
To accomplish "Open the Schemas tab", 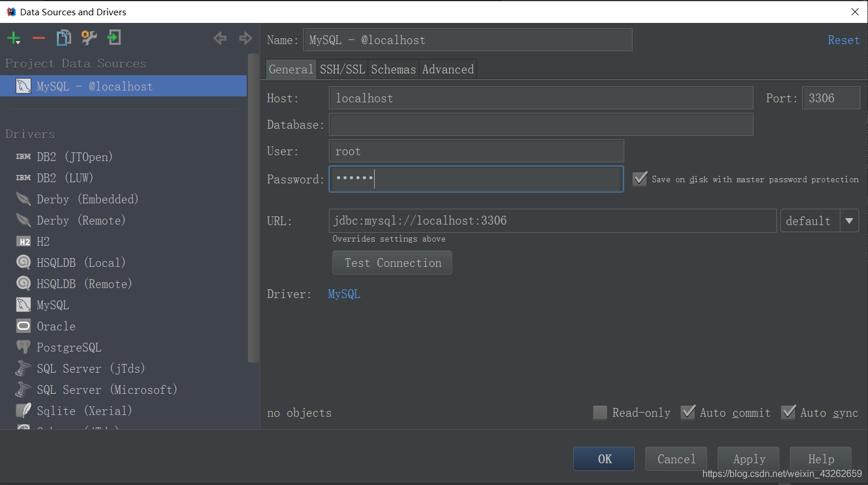I will pyautogui.click(x=393, y=69).
